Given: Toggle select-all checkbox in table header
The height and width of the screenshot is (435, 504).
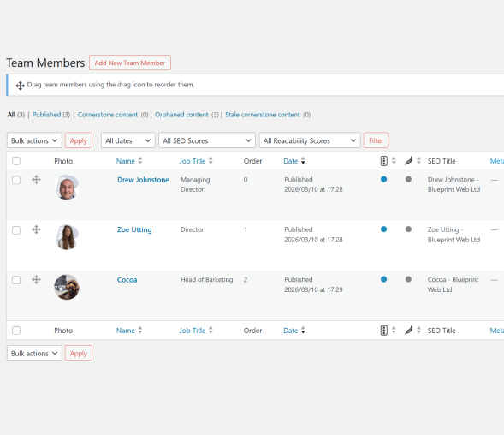Looking at the screenshot, I should pyautogui.click(x=16, y=161).
